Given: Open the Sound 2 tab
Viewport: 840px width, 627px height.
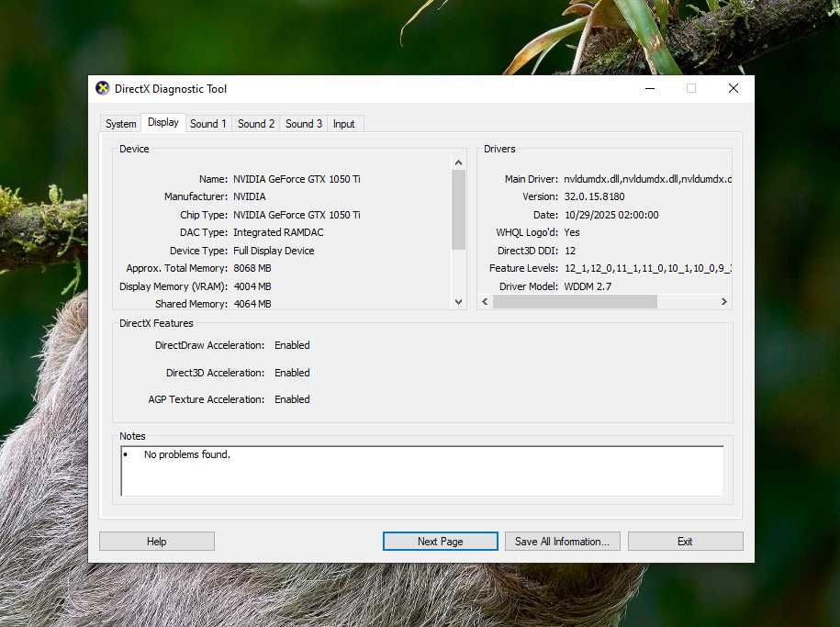Looking at the screenshot, I should [x=255, y=124].
